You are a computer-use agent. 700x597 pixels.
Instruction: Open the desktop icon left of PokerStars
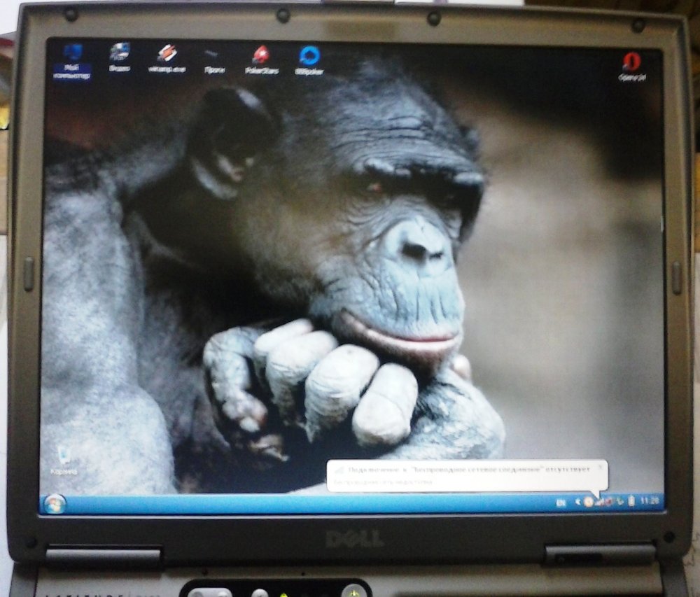click(213, 59)
